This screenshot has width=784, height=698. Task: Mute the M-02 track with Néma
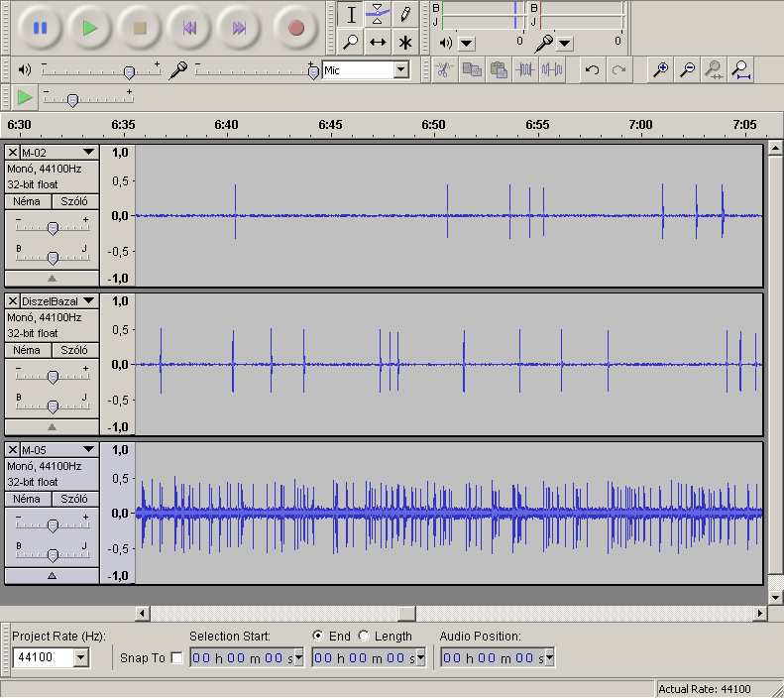[27, 201]
